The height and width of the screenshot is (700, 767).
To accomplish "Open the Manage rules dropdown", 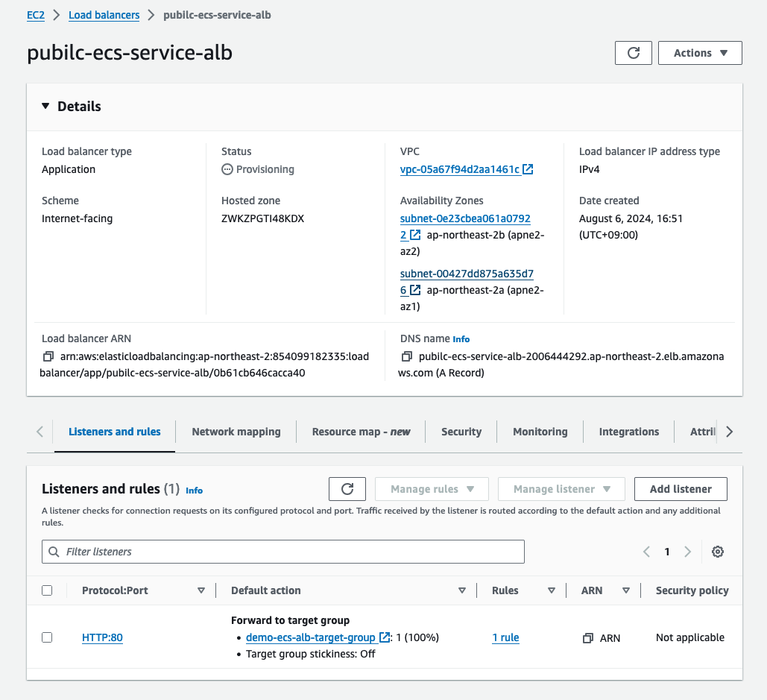I will (432, 489).
